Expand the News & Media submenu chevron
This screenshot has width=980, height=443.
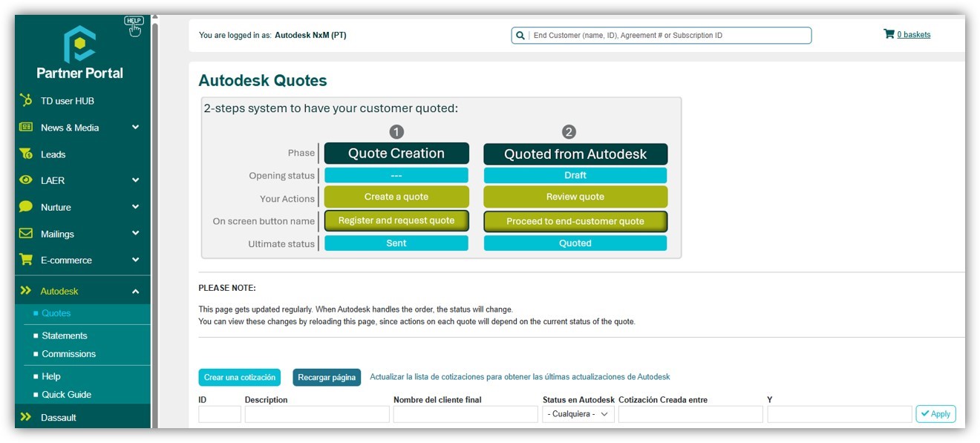pos(135,128)
